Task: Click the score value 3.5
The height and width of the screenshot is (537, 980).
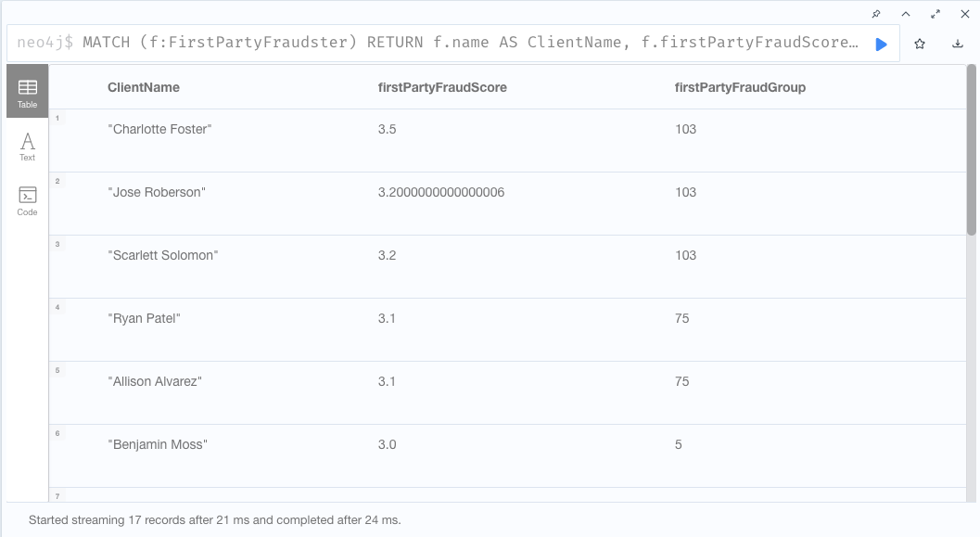Action: pyautogui.click(x=387, y=130)
